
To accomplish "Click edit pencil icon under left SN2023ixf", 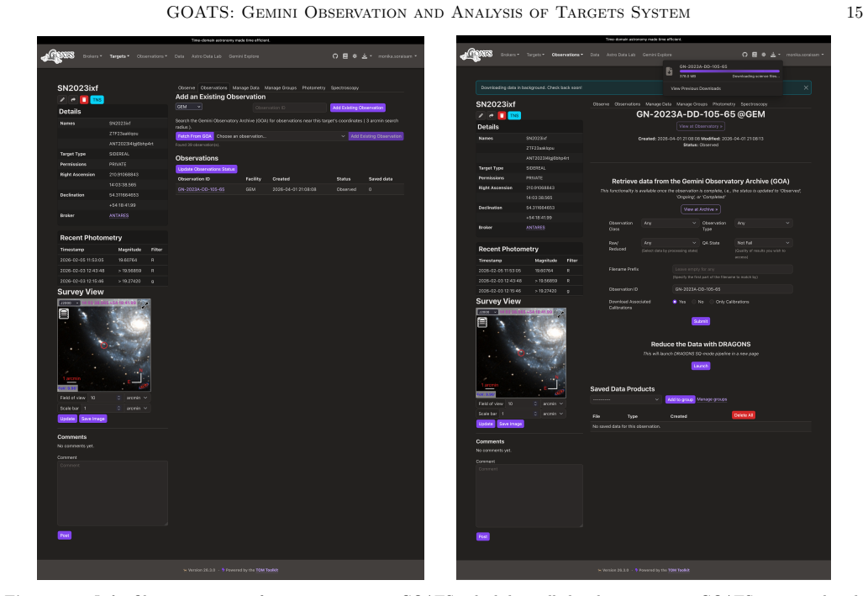I will 62,100.
